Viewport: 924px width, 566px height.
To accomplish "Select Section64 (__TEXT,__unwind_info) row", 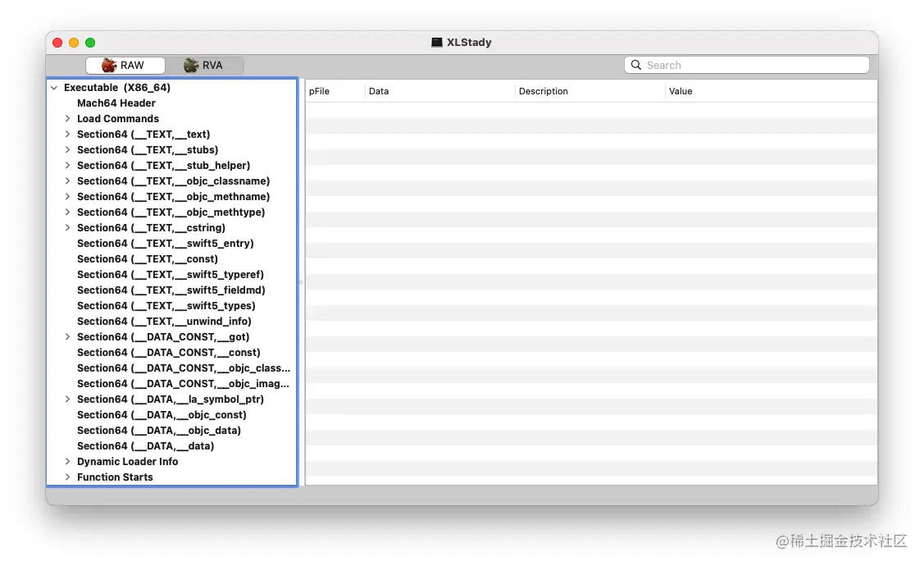I will pos(172,322).
